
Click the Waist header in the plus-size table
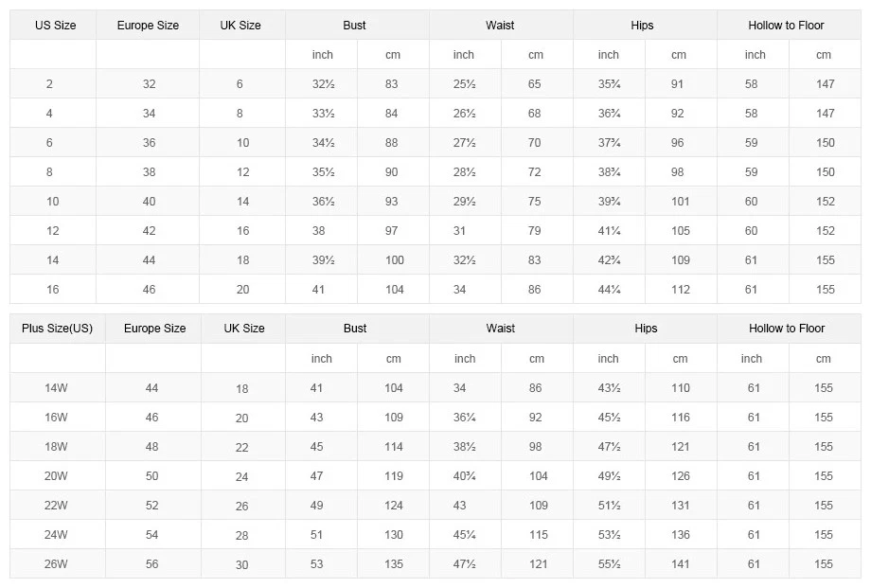coord(501,329)
